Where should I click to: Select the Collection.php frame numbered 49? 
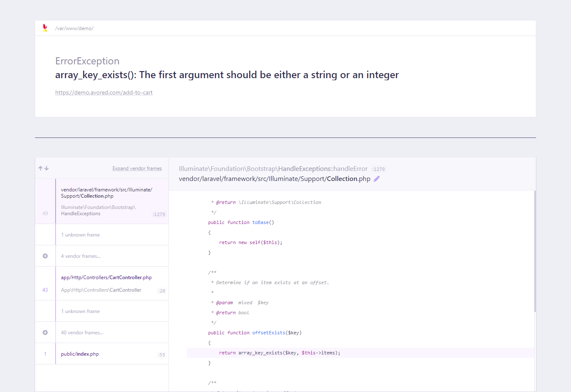click(107, 201)
